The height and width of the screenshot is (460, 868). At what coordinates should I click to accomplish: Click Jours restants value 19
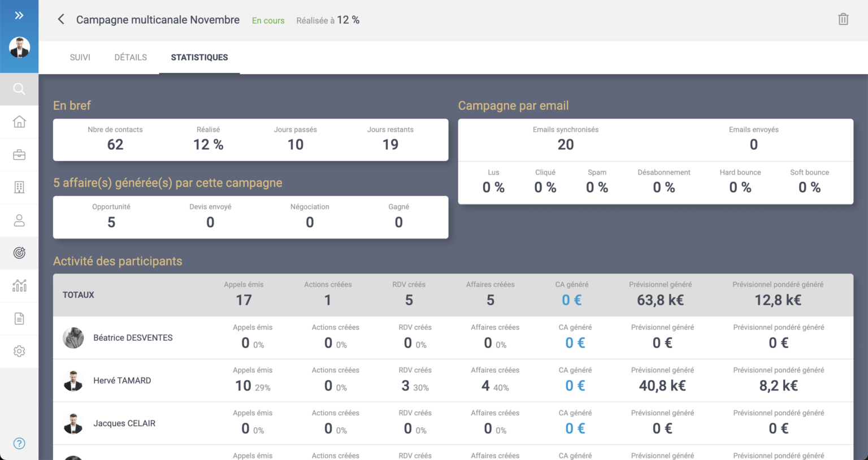click(390, 145)
